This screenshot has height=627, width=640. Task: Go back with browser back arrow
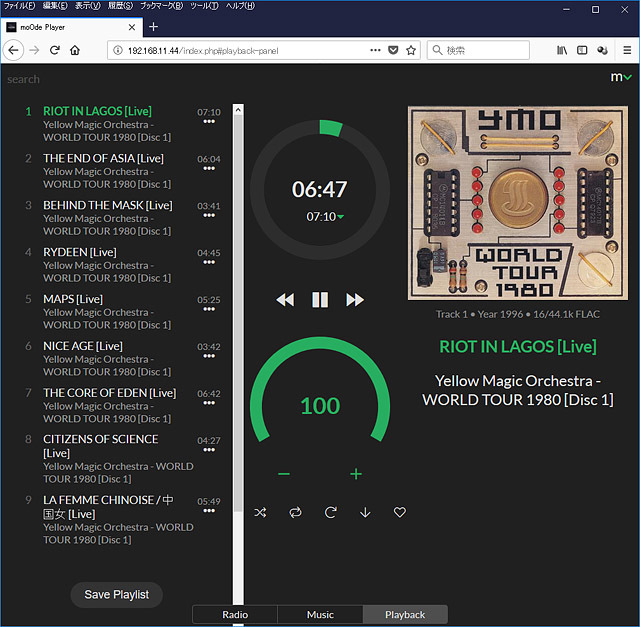coord(13,50)
